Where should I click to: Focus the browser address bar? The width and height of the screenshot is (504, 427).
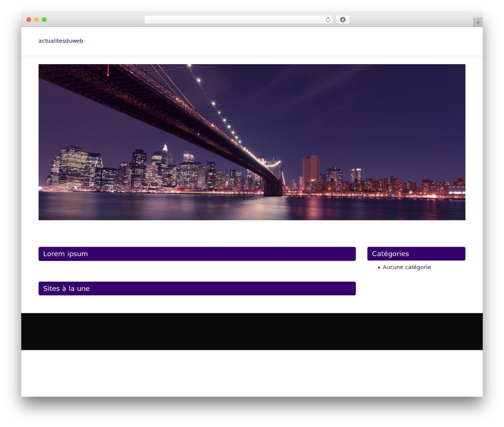pyautogui.click(x=238, y=20)
